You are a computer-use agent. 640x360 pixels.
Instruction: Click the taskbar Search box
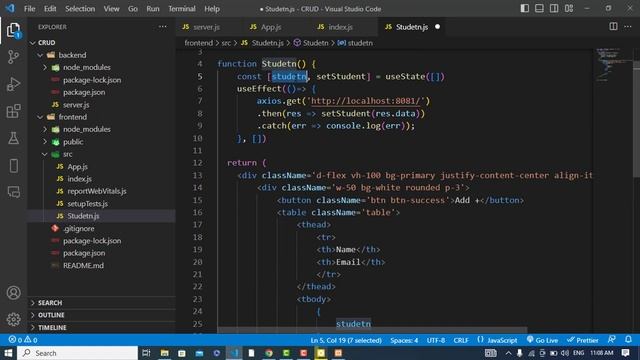point(78,353)
